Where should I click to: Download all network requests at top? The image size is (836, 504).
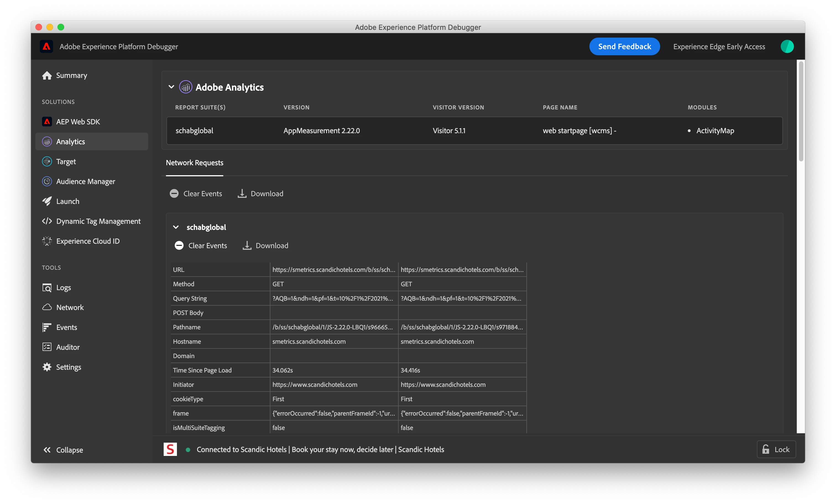[261, 194]
